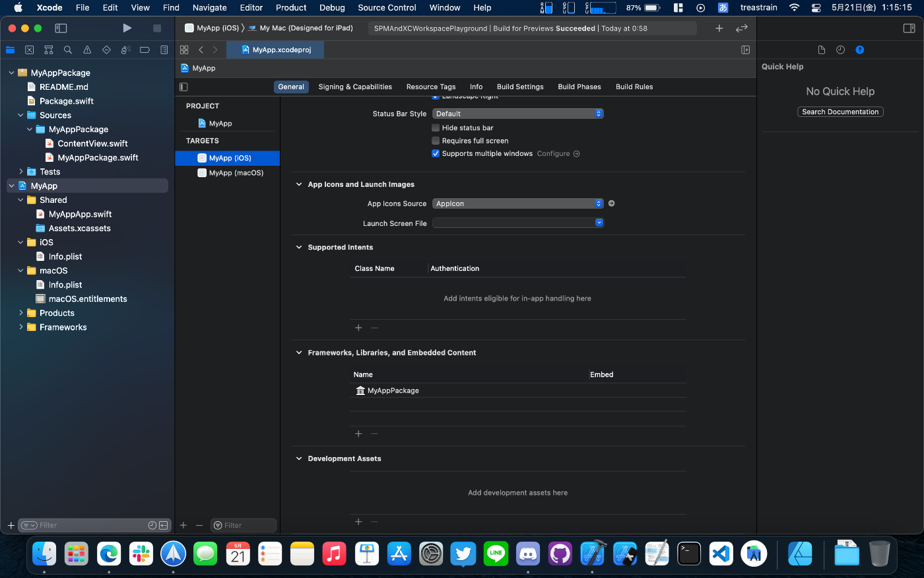The height and width of the screenshot is (578, 924).
Task: Open the Source Control menu
Action: click(x=387, y=8)
